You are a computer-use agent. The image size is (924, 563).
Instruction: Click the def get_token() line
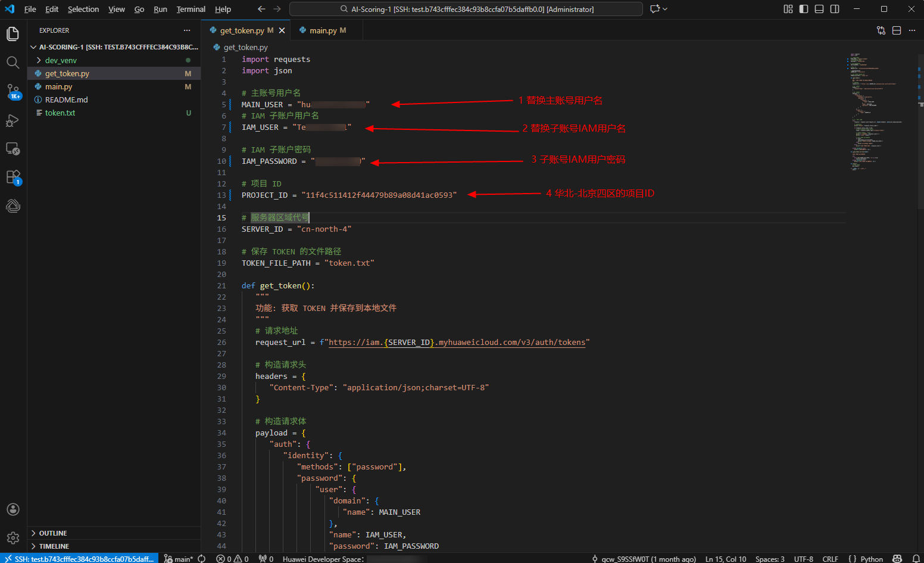278,286
